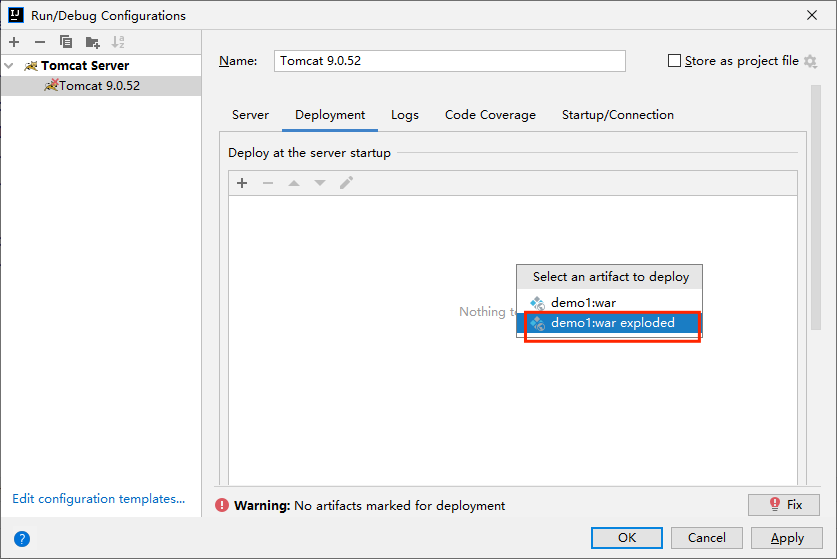Click the Fix button
837x559 pixels.
pos(784,505)
